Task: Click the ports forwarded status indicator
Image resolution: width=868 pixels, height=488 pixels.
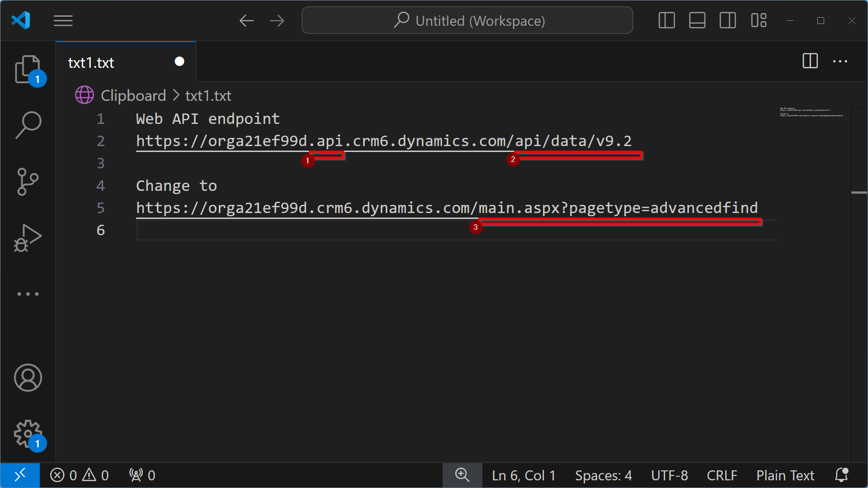Action: 142,475
